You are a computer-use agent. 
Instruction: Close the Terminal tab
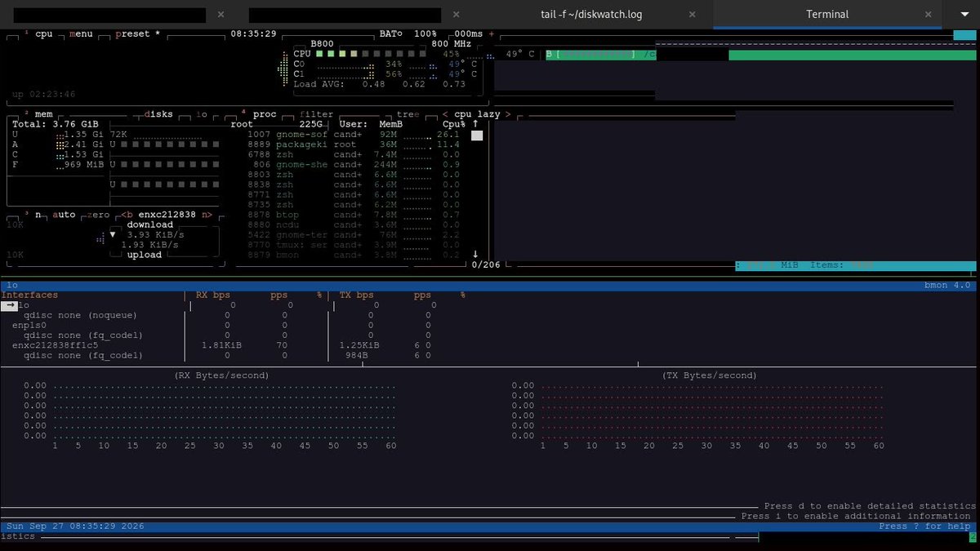coord(926,15)
